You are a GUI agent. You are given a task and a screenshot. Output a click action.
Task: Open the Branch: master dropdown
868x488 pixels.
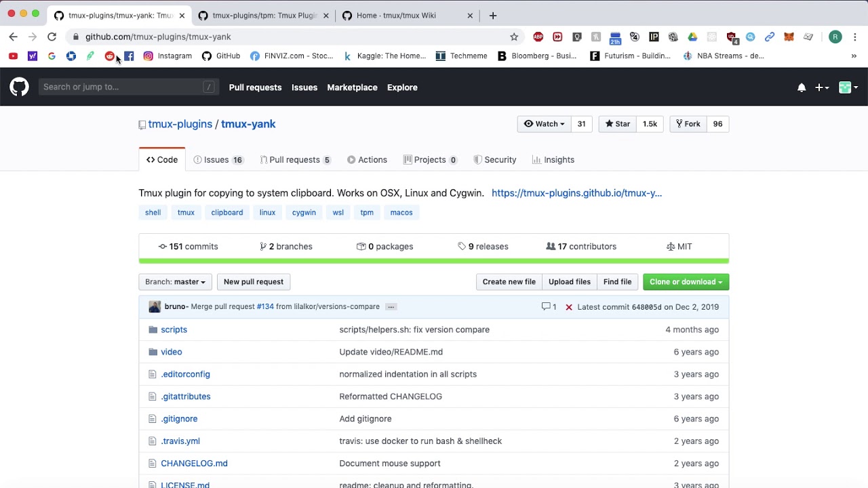click(175, 282)
